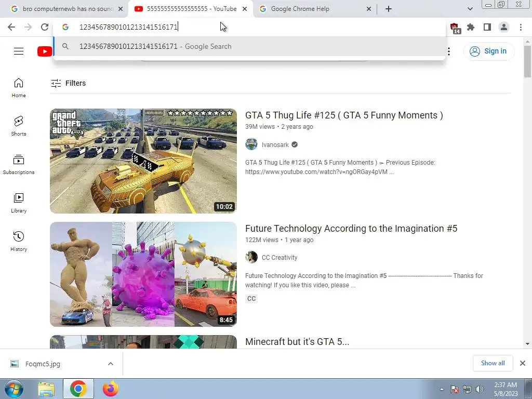532x399 pixels.
Task: Switch to the Google Chrome Help tab
Action: [x=300, y=9]
